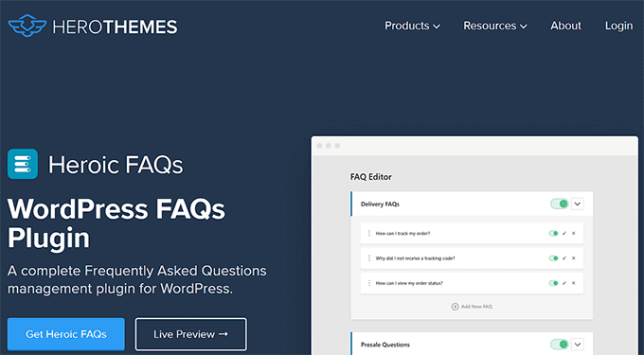The width and height of the screenshot is (644, 355).
Task: Delete the 'How can I track my order?' FAQ
Action: pyautogui.click(x=574, y=233)
